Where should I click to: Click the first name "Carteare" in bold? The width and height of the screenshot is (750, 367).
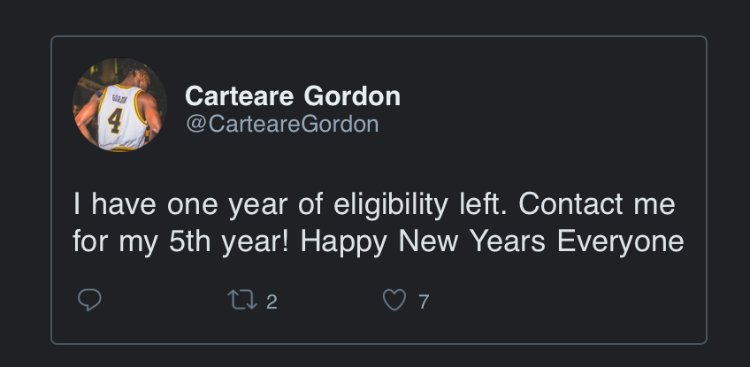coord(239,96)
